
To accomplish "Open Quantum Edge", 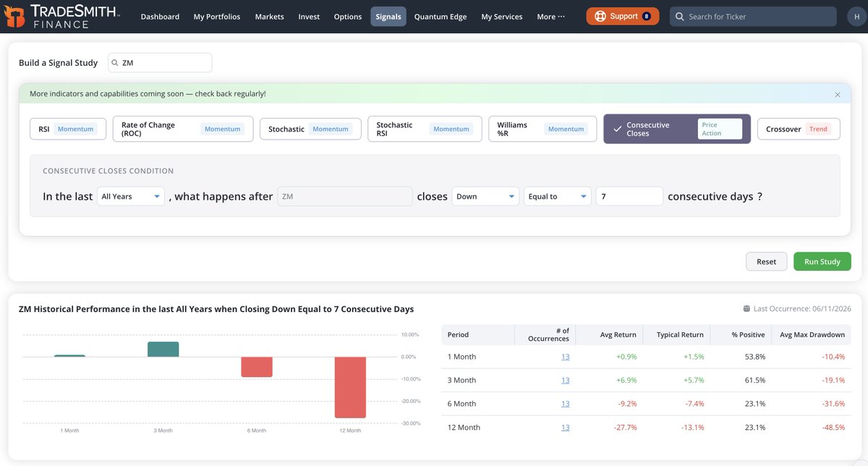I will click(441, 17).
